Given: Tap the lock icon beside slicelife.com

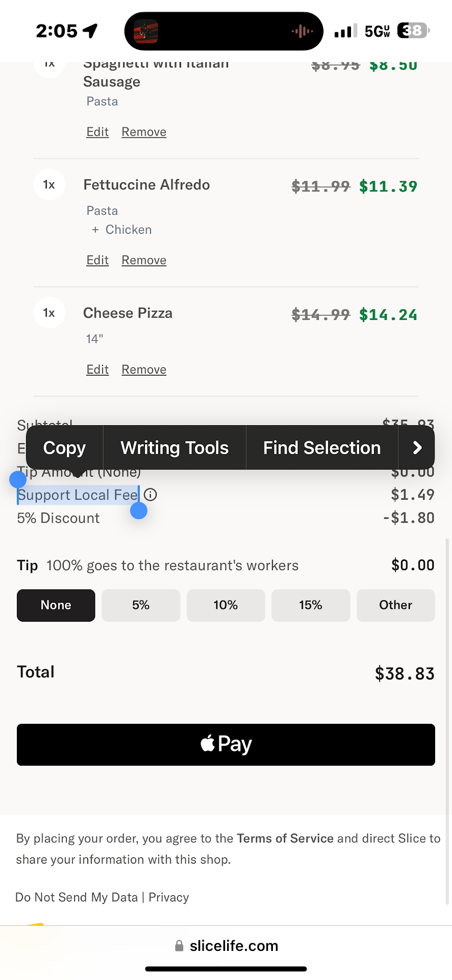Looking at the screenshot, I should [179, 946].
